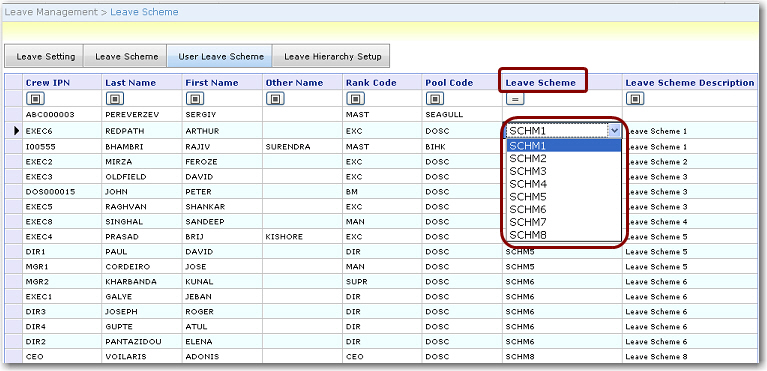The width and height of the screenshot is (767, 371).
Task: Choose SCHM8 in the dropdown list
Action: (x=564, y=235)
